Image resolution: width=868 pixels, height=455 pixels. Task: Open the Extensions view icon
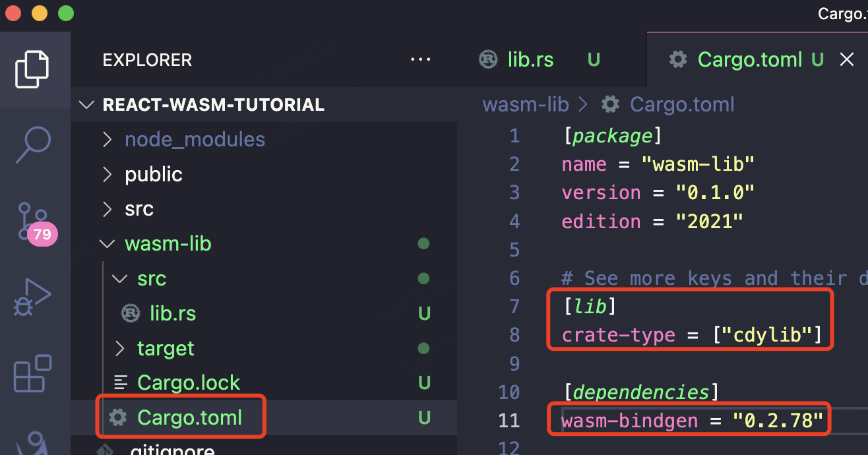tap(32, 373)
